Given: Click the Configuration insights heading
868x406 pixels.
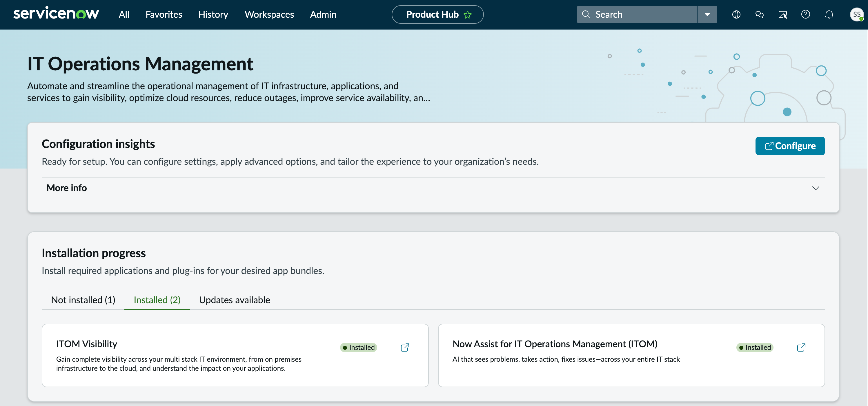Looking at the screenshot, I should 98,144.
